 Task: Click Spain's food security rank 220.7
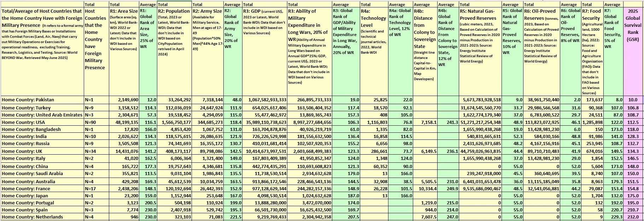point(613,210)
